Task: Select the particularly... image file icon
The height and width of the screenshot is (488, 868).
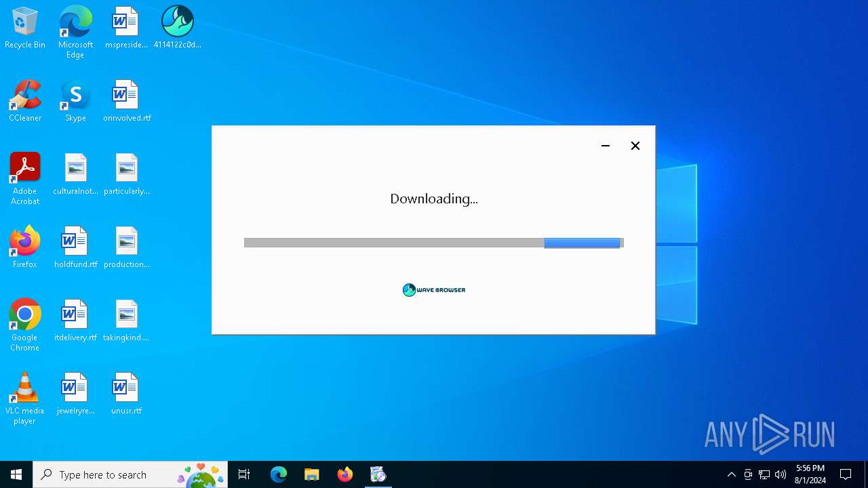Action: pyautogui.click(x=127, y=175)
